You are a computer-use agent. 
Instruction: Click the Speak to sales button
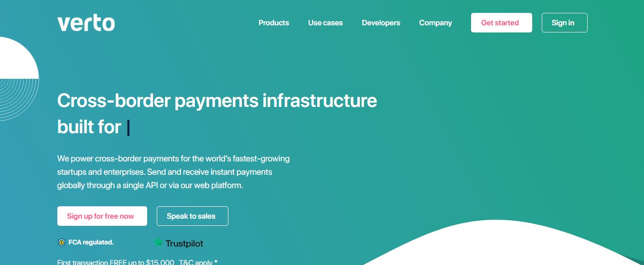click(192, 216)
